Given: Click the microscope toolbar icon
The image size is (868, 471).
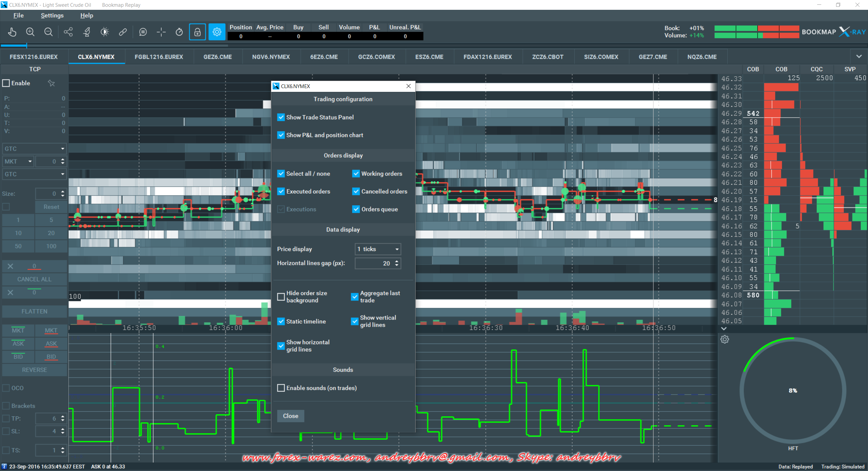Looking at the screenshot, I should coord(87,32).
